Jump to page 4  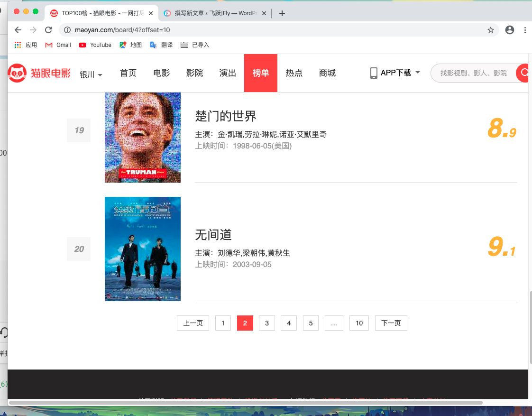tap(289, 323)
